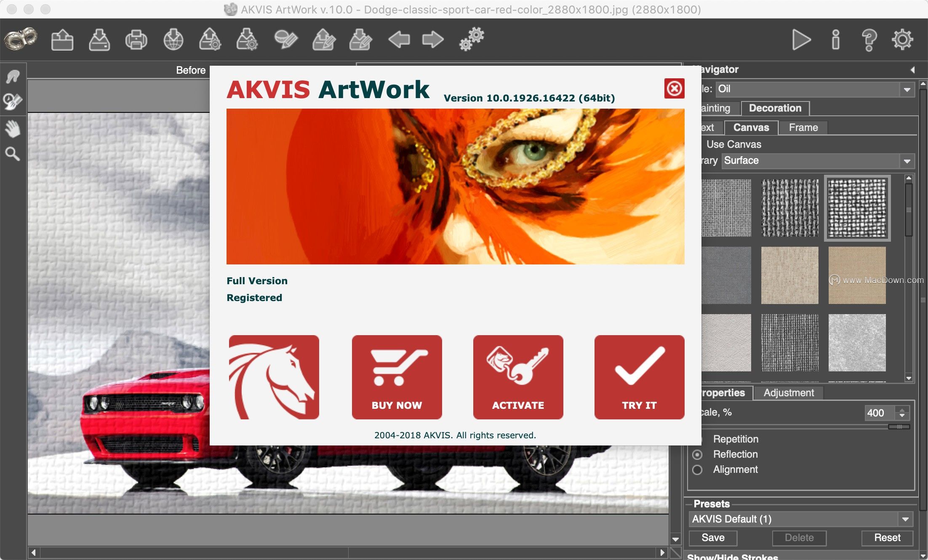Select the Reflection radio button
The image size is (928, 560).
coord(697,455)
